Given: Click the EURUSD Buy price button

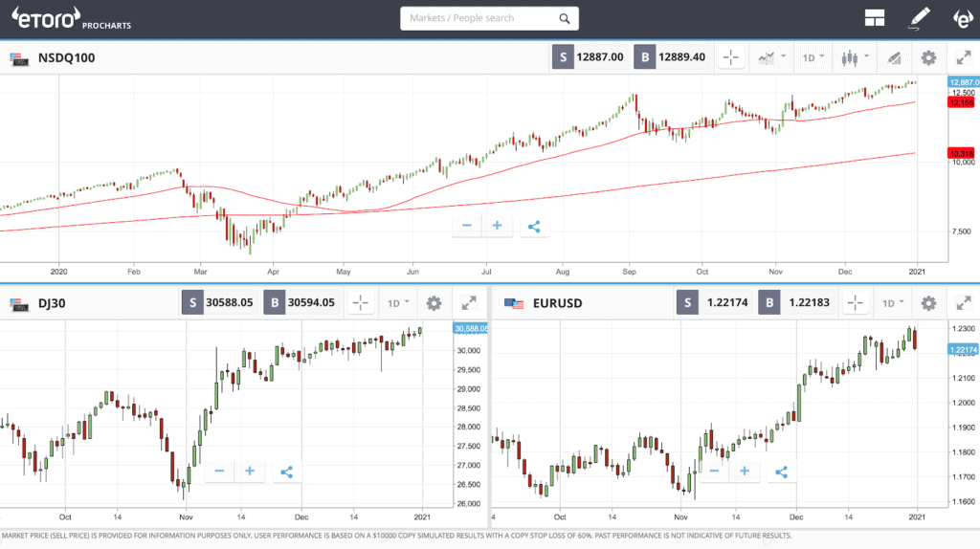Looking at the screenshot, I should coord(796,303).
